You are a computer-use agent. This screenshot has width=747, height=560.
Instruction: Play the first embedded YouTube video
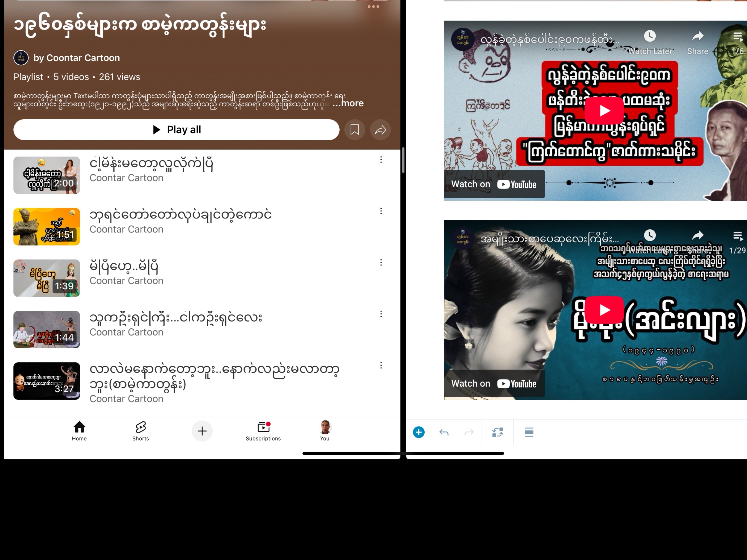(604, 110)
